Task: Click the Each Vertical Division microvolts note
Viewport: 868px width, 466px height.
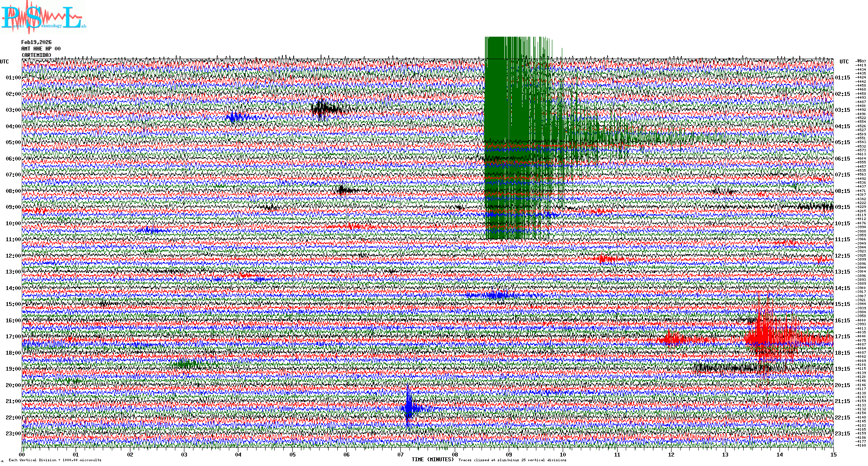Action: click(x=55, y=460)
